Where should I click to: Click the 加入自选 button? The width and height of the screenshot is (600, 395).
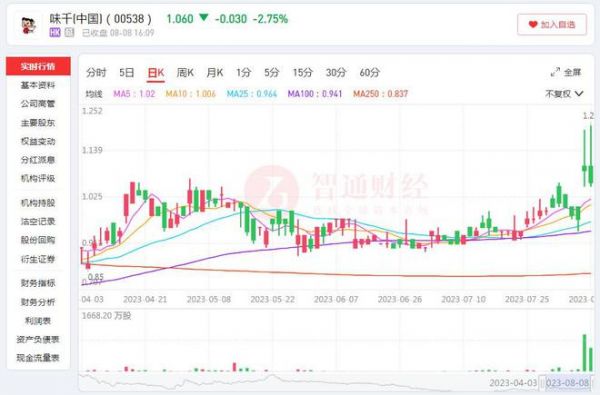(552, 24)
